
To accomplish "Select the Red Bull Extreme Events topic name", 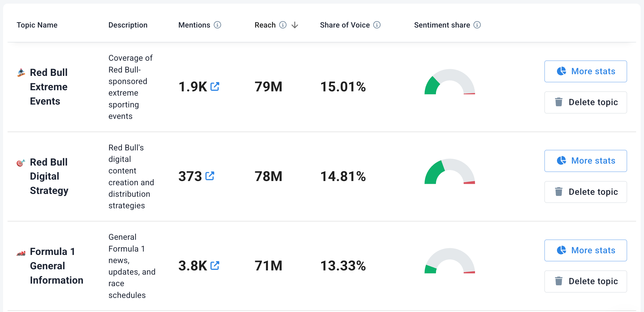I will (x=49, y=87).
